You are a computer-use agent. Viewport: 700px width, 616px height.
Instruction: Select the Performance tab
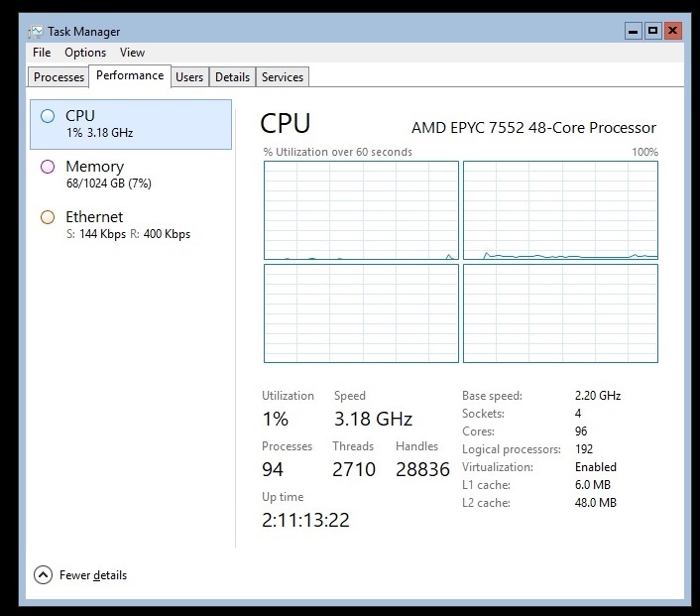[130, 75]
